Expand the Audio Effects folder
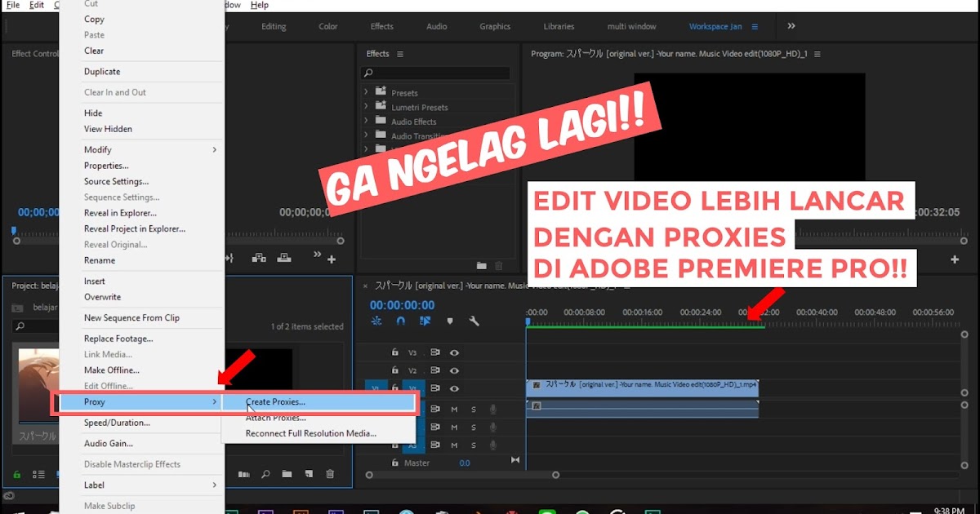This screenshot has width=980, height=514. (366, 122)
